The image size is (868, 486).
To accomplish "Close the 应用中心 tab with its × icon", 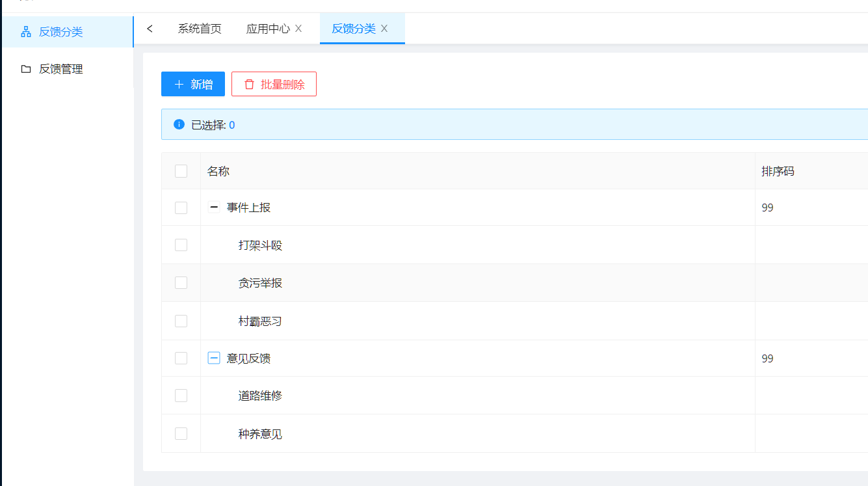I will click(x=298, y=29).
